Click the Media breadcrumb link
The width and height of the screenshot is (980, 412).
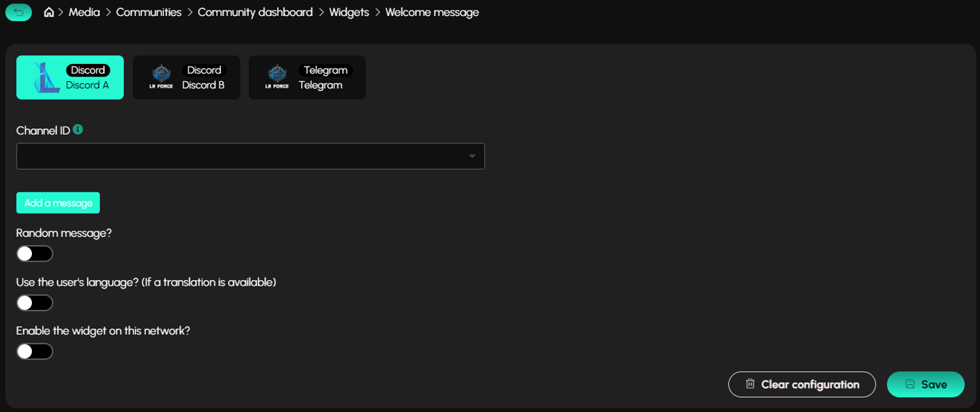84,13
